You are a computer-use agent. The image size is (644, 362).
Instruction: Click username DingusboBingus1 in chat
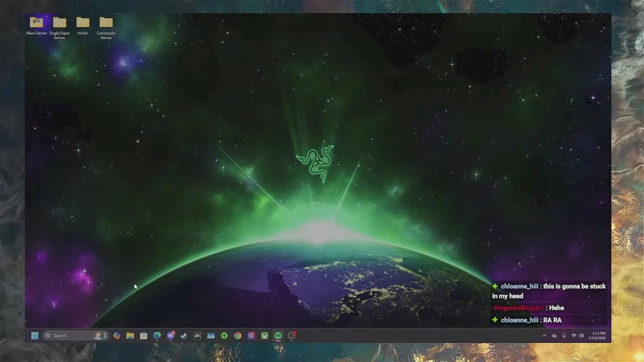(518, 308)
